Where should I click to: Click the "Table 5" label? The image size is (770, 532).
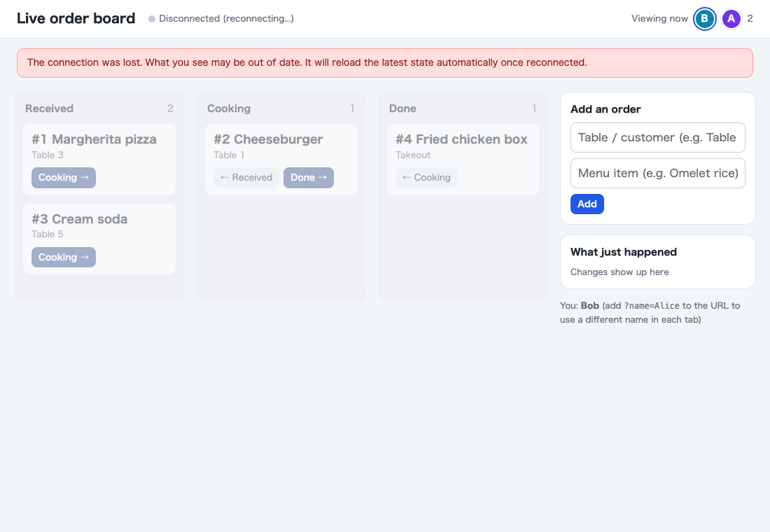(47, 234)
